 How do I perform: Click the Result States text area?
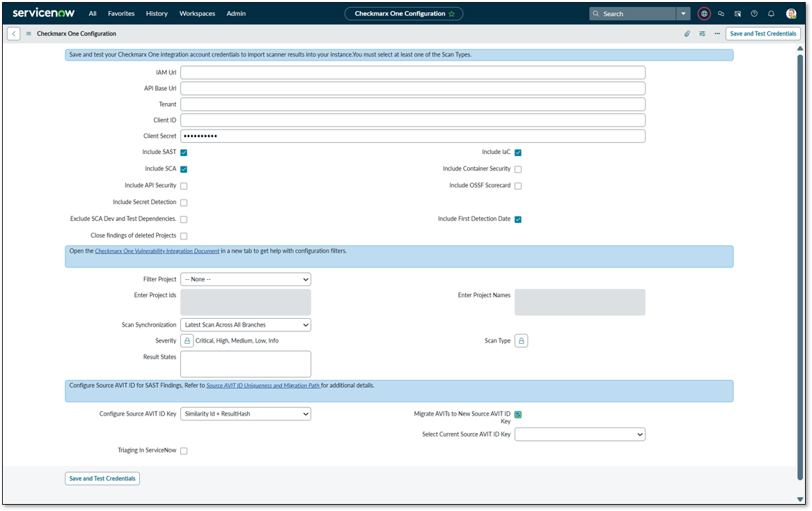tap(245, 364)
